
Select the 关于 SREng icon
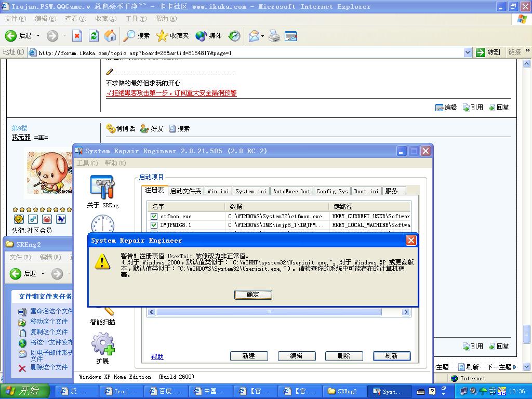pyautogui.click(x=102, y=191)
